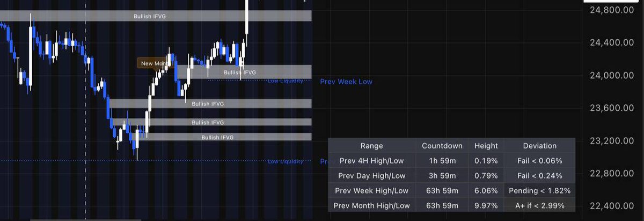
Task: Click the Fail < 0.24% deviation cell
Action: [539, 175]
